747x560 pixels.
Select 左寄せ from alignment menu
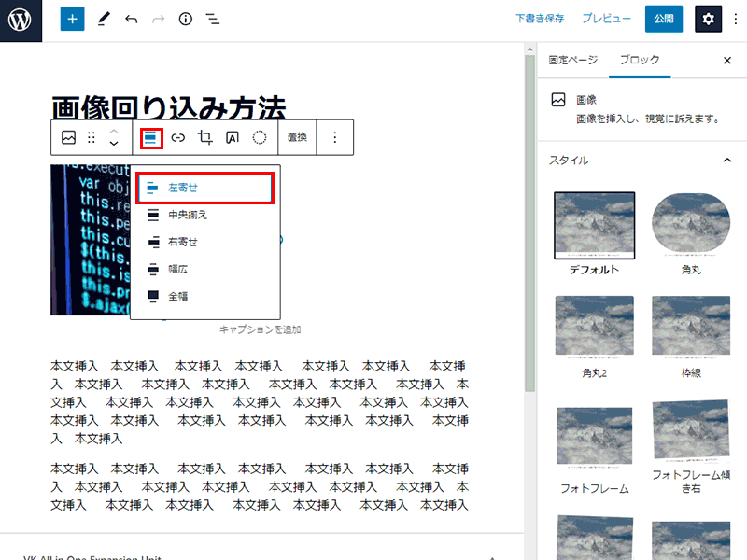pos(204,188)
